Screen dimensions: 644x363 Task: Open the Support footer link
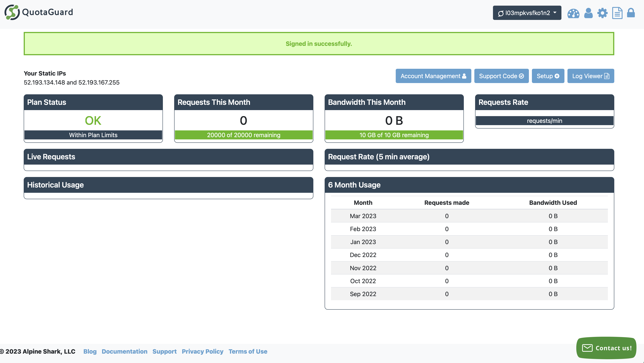click(x=164, y=351)
